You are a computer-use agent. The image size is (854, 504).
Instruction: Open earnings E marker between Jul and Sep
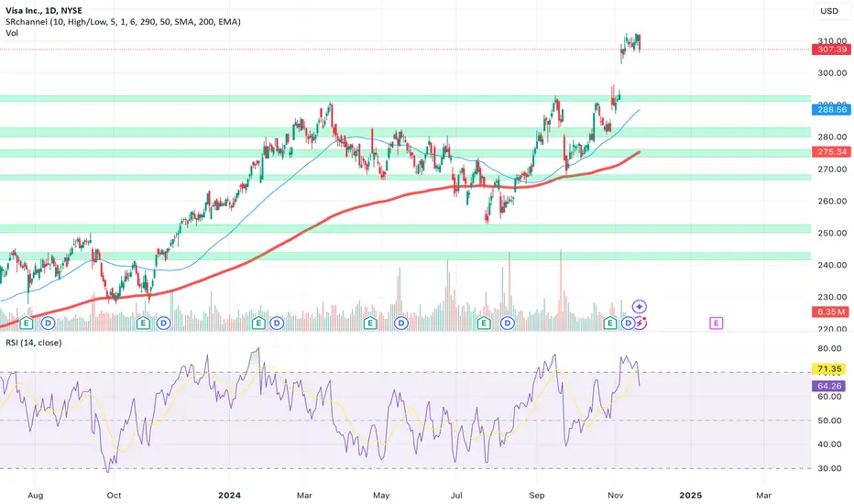[484, 323]
